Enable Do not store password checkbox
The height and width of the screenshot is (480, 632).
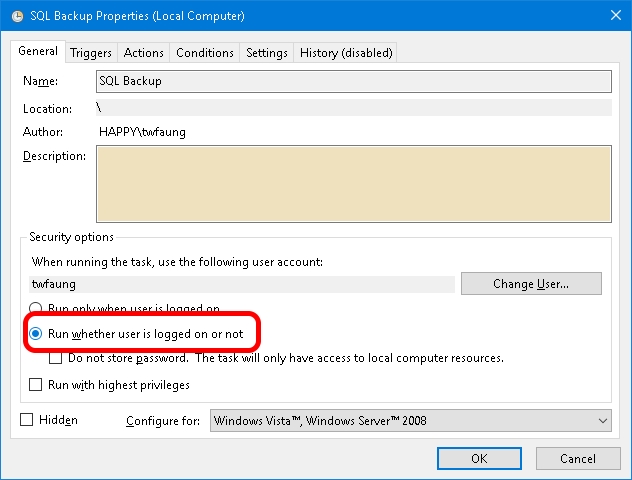pos(55,358)
